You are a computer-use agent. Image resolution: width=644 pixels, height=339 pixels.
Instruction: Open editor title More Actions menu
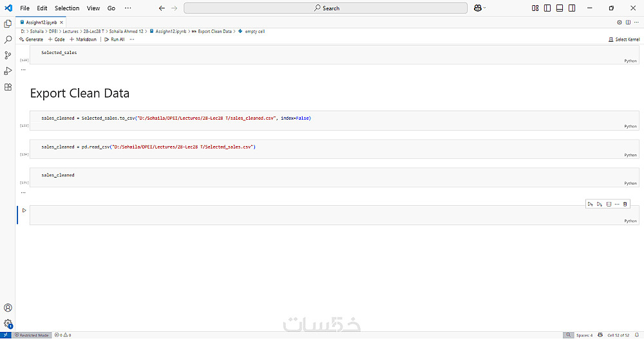(636, 22)
